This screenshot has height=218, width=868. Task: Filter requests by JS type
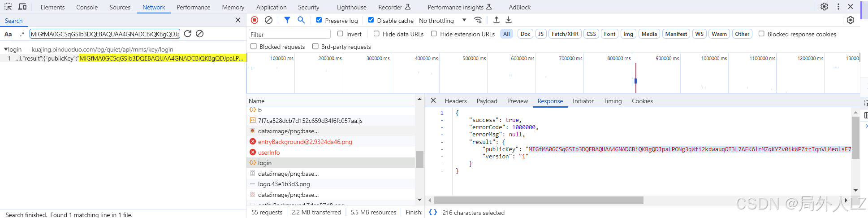coord(541,34)
